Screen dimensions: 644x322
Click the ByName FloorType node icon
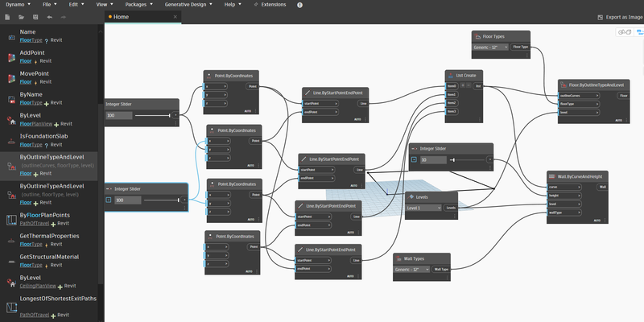tap(11, 99)
